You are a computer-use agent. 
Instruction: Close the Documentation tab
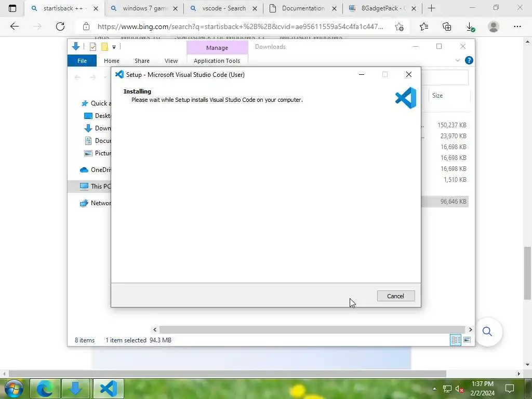334,8
